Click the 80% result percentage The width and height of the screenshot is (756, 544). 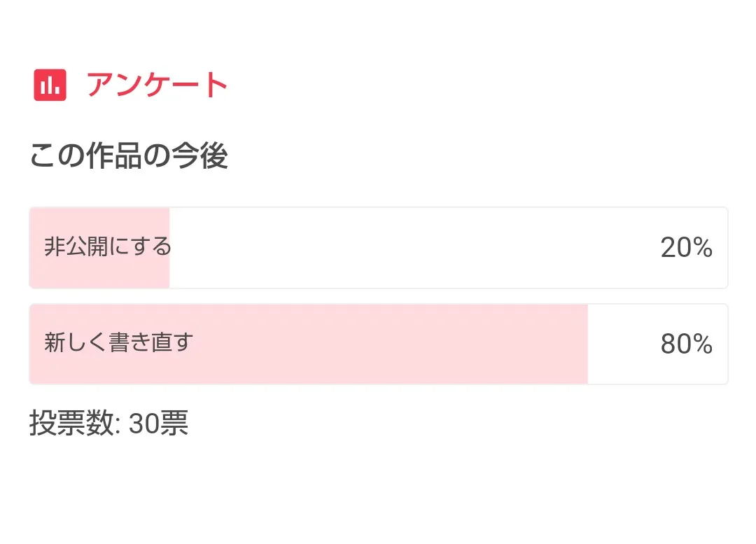[686, 344]
